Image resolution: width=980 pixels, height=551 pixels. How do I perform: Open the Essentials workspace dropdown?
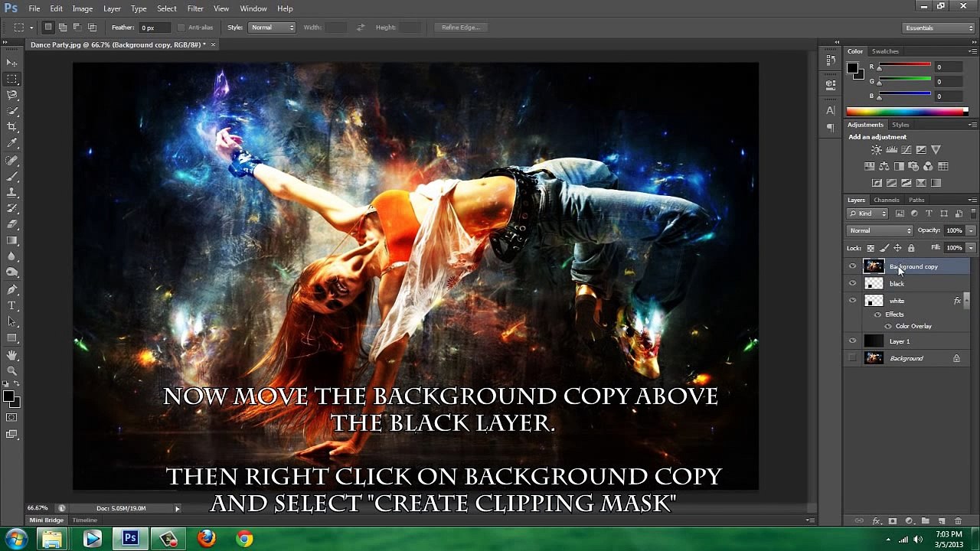pyautogui.click(x=939, y=28)
